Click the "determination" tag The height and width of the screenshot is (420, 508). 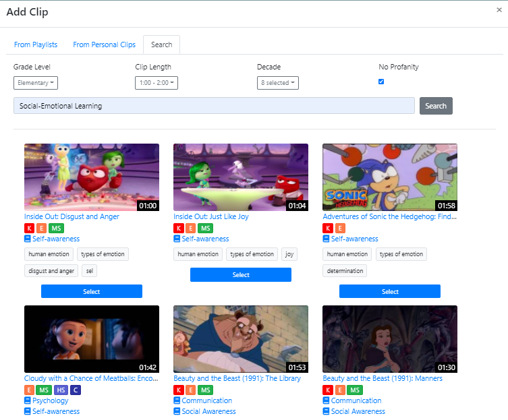345,271
